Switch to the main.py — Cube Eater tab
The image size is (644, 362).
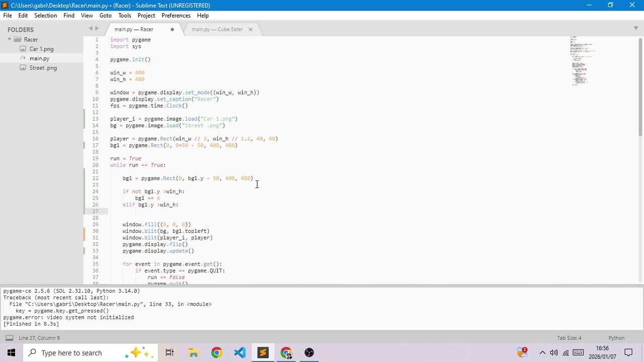tap(217, 29)
